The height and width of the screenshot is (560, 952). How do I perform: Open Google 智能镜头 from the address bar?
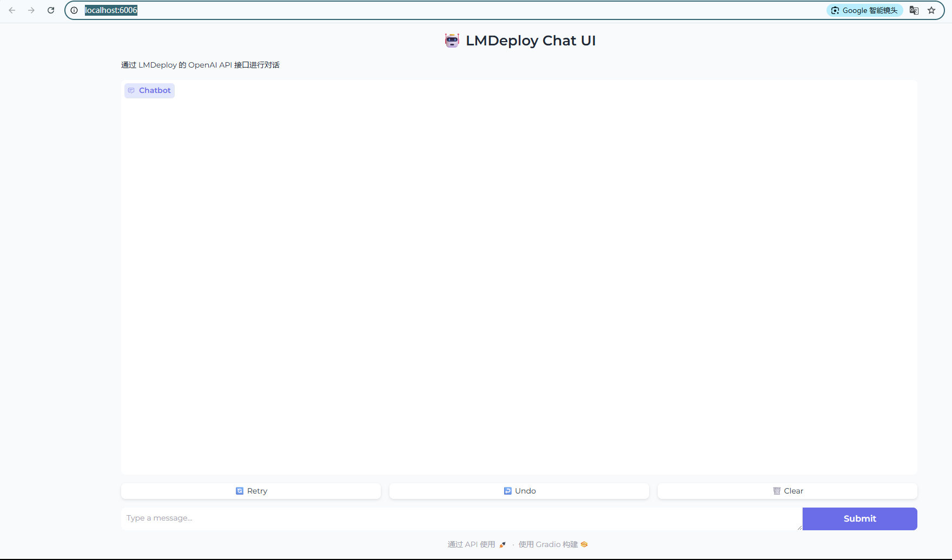point(864,10)
